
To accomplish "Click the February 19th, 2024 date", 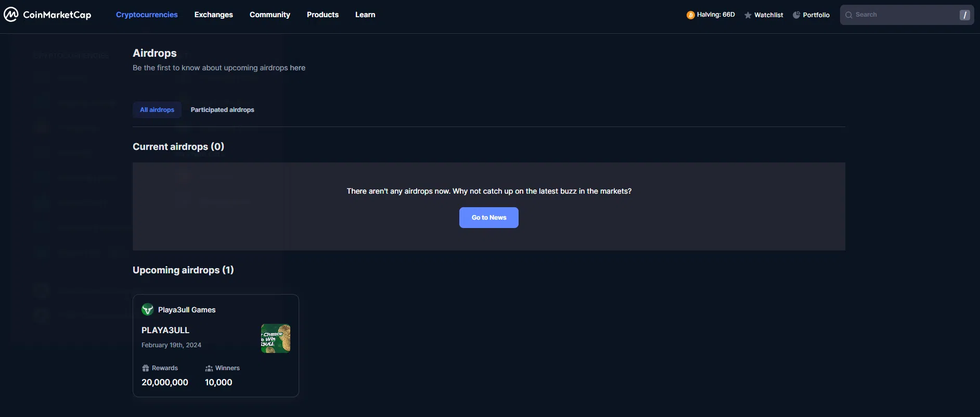I will (x=171, y=345).
